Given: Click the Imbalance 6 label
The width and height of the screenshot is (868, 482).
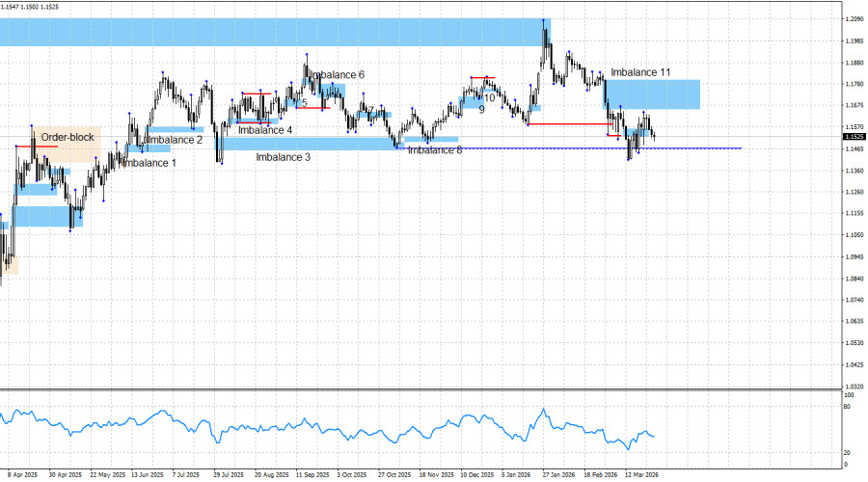Looking at the screenshot, I should point(338,75).
